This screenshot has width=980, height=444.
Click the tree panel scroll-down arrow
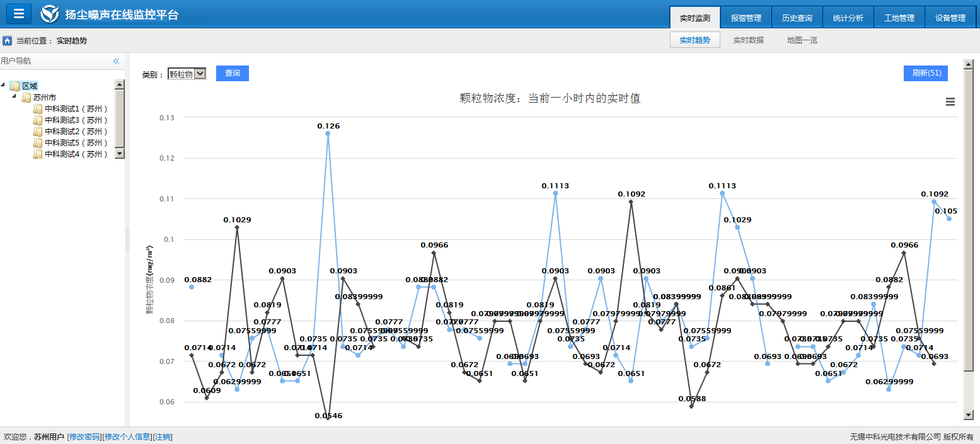coord(120,153)
